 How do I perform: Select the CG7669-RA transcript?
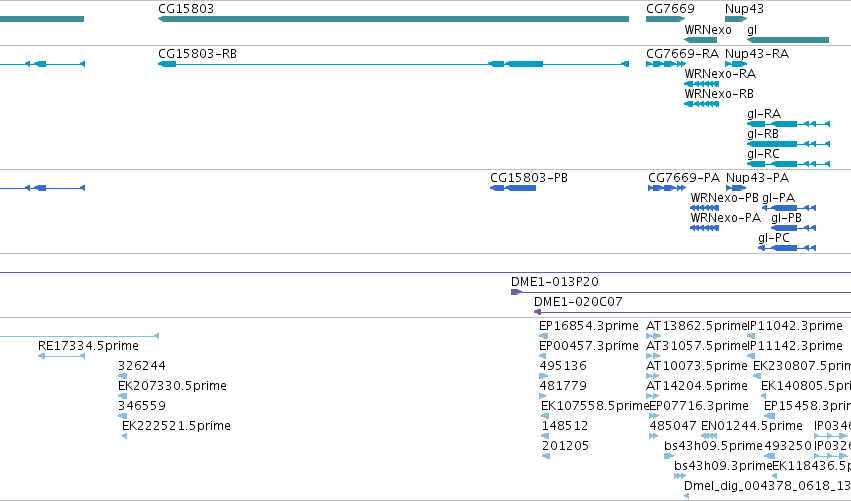(x=666, y=64)
